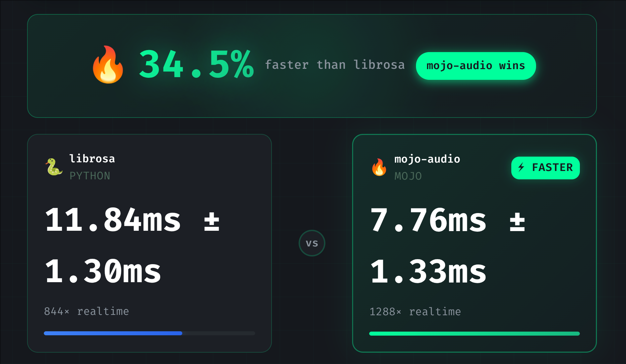Select the librosa card title

click(92, 159)
